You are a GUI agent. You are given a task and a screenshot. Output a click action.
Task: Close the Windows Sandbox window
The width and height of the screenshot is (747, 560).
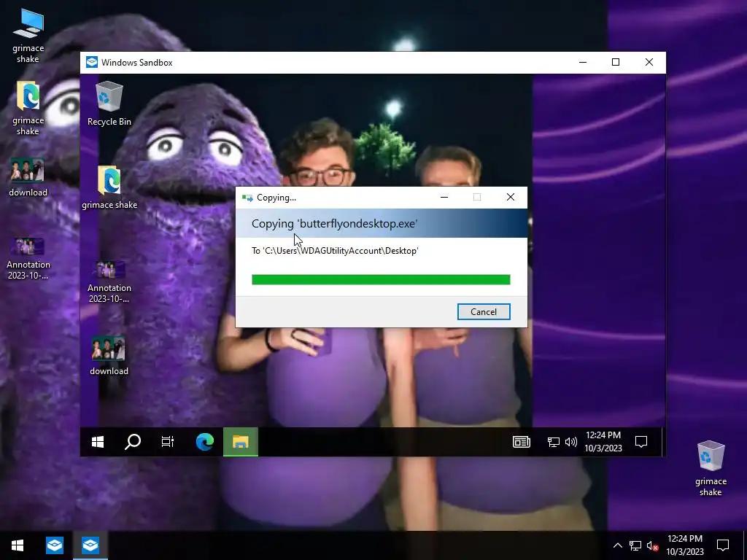(649, 63)
